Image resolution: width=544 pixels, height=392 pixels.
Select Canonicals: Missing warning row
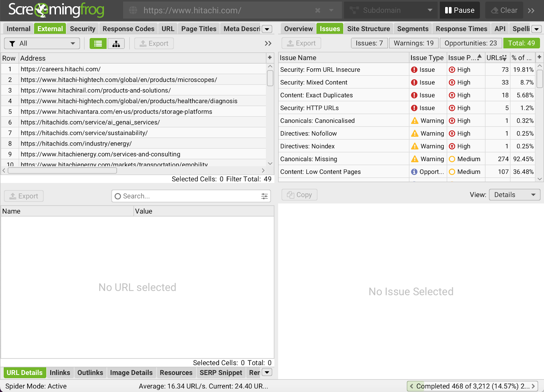pyautogui.click(x=407, y=159)
